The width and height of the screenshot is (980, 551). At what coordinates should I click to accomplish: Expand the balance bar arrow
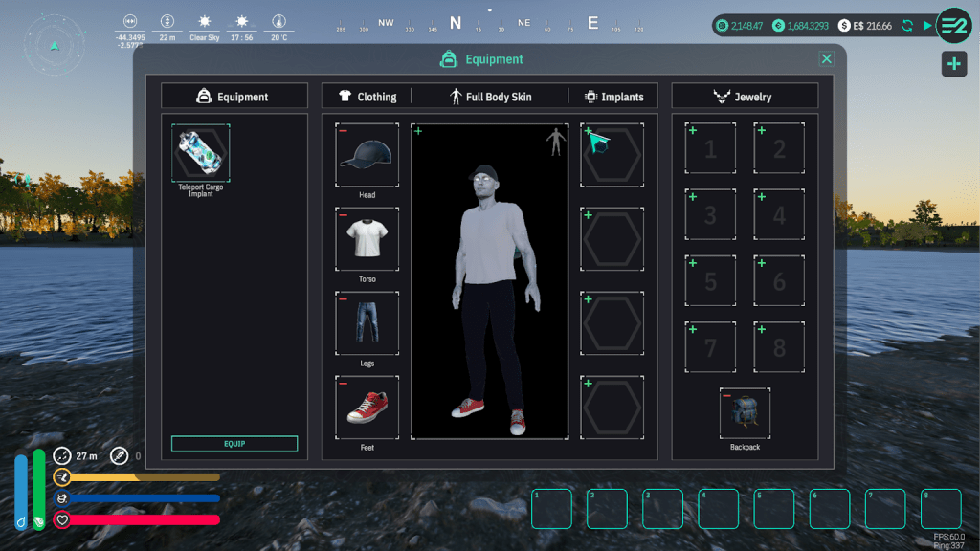926,26
